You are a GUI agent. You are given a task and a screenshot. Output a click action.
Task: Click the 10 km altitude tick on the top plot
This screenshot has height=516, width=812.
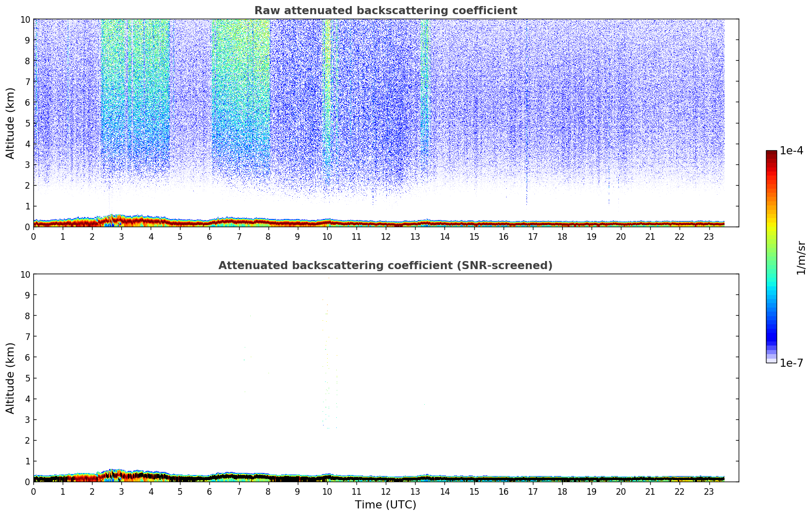coord(24,19)
